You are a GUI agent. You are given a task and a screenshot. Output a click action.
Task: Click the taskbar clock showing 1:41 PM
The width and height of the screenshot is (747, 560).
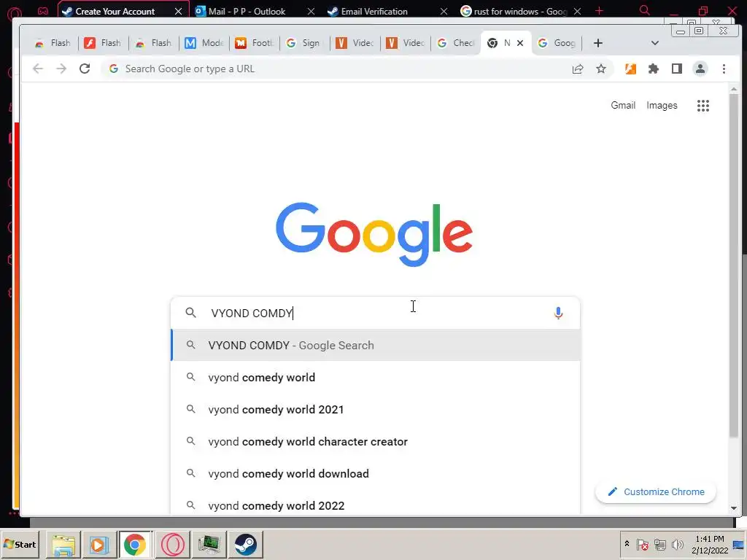tap(709, 544)
